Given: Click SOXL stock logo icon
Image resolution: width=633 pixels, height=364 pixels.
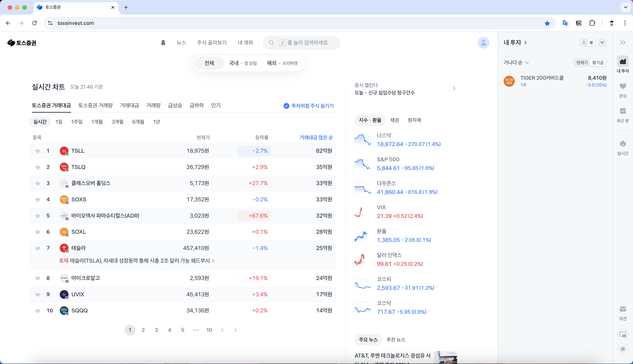Looking at the screenshot, I should pos(64,232).
